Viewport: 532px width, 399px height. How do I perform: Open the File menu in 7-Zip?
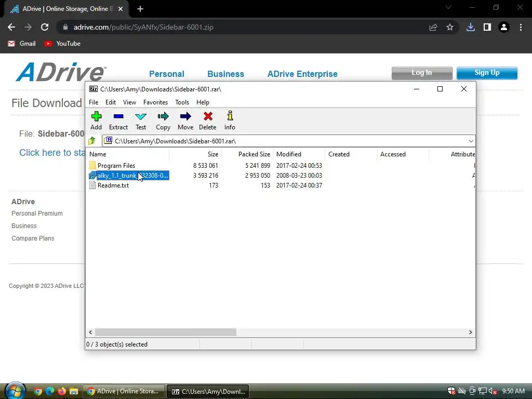(x=94, y=102)
